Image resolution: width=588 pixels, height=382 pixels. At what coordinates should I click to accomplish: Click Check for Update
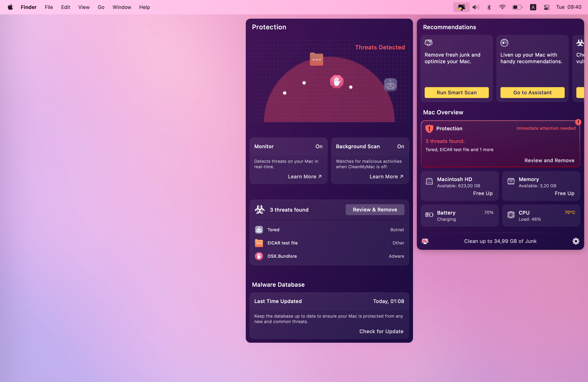pos(381,331)
